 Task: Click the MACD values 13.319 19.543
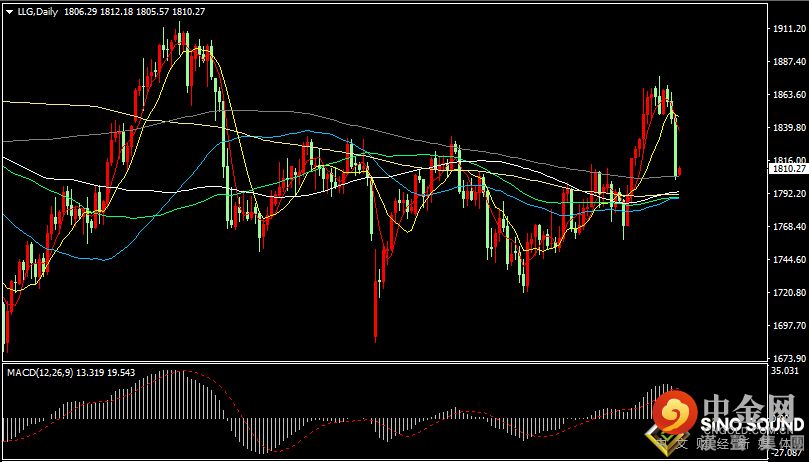(x=106, y=372)
